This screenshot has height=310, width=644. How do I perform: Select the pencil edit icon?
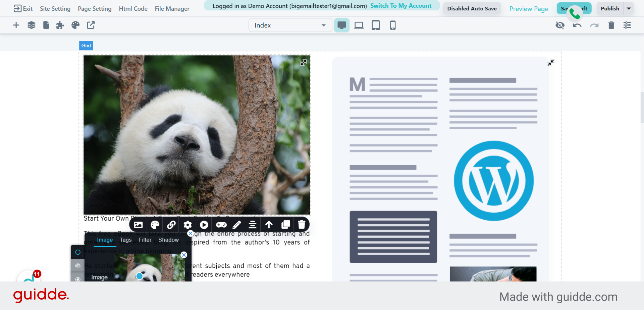[236, 225]
